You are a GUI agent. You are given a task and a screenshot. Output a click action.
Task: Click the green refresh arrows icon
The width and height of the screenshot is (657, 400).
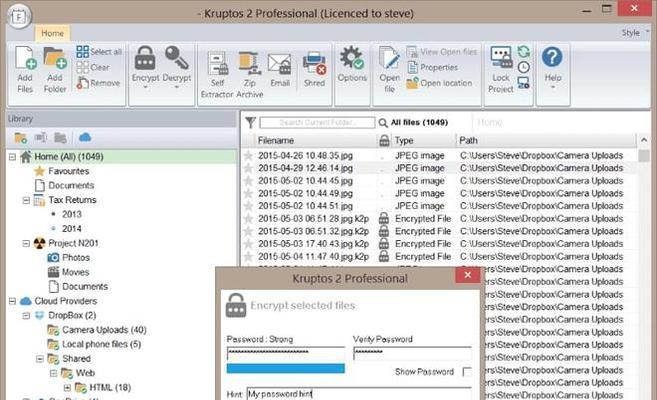tap(524, 52)
